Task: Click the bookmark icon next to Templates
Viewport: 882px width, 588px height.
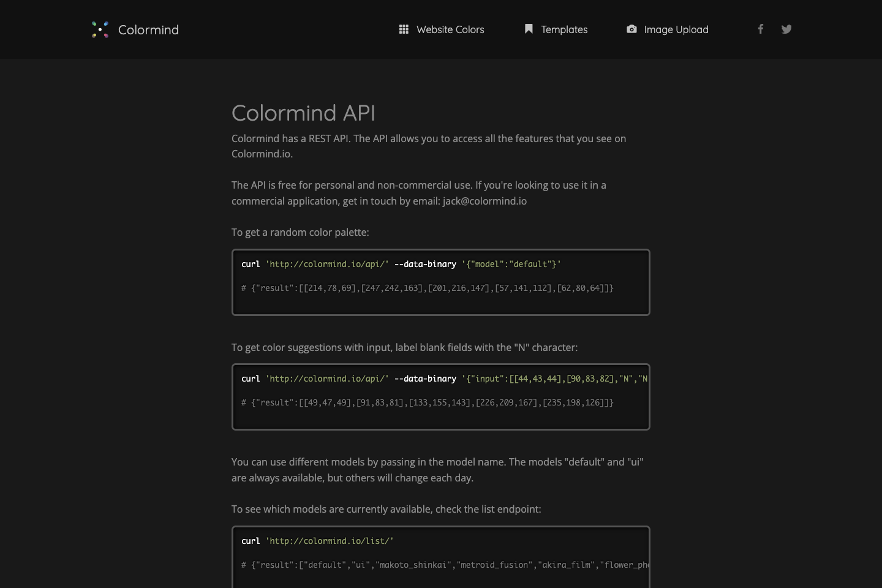Action: (x=528, y=29)
